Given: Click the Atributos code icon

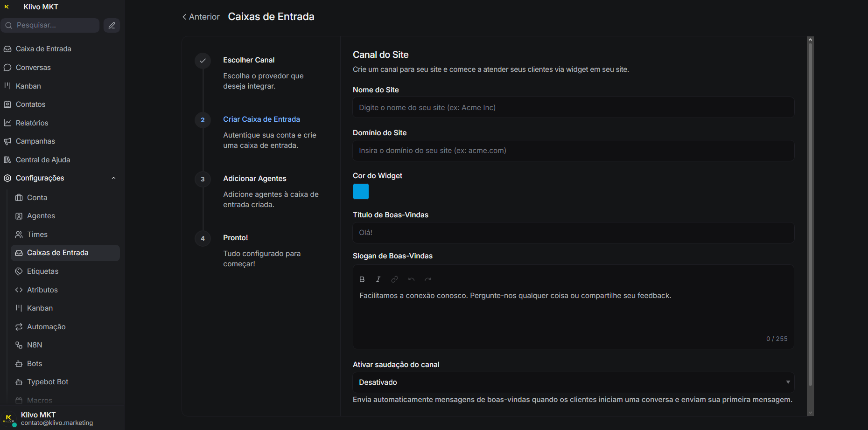Looking at the screenshot, I should click(x=19, y=290).
